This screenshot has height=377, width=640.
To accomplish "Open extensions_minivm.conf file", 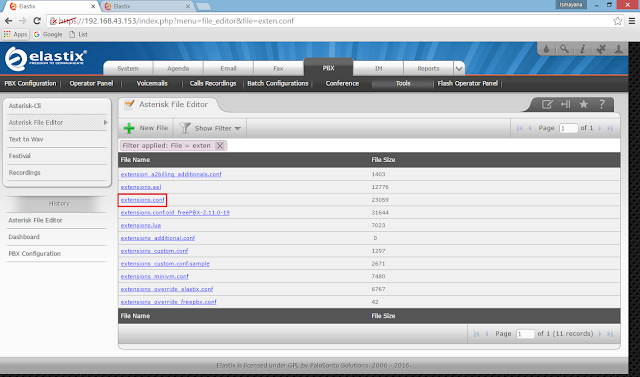I will 155,276.
